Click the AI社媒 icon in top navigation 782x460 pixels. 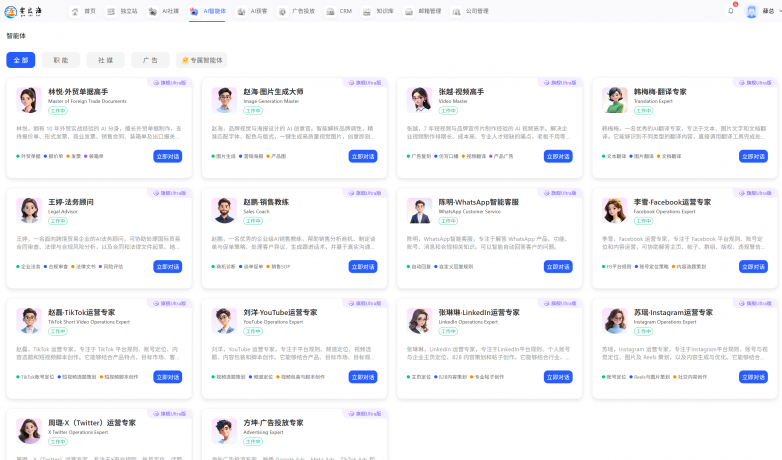(153, 11)
